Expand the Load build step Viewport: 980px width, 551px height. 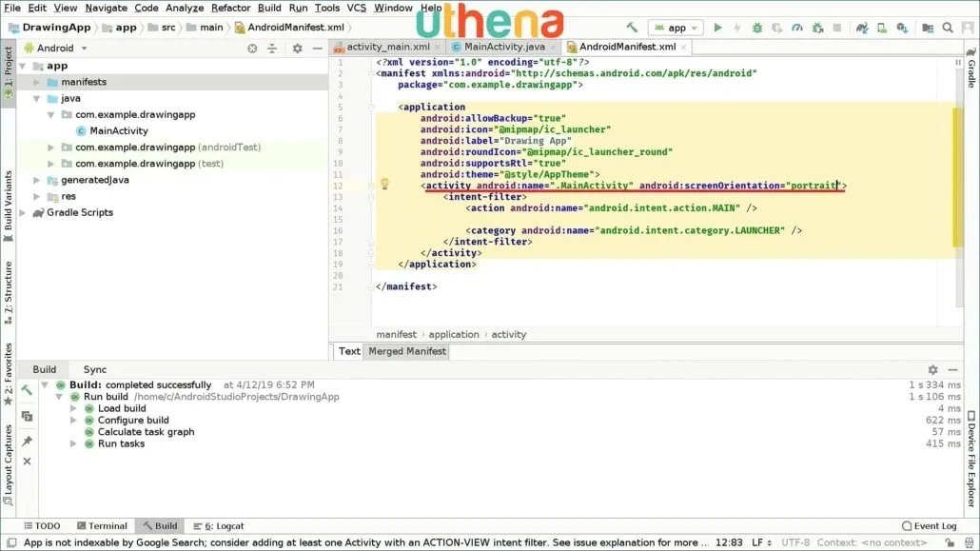pos(73,408)
